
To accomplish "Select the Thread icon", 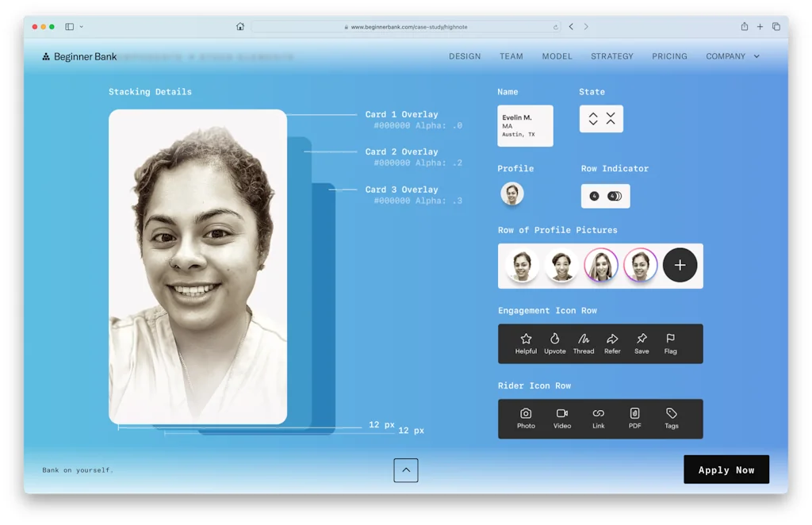I will (x=584, y=339).
